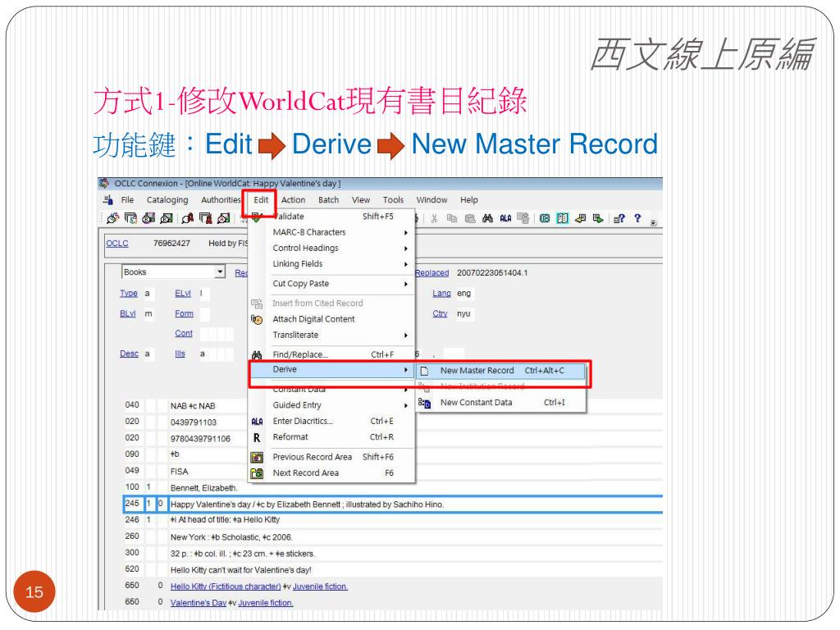
Task: Click the context help icon with question mark
Action: 619,218
